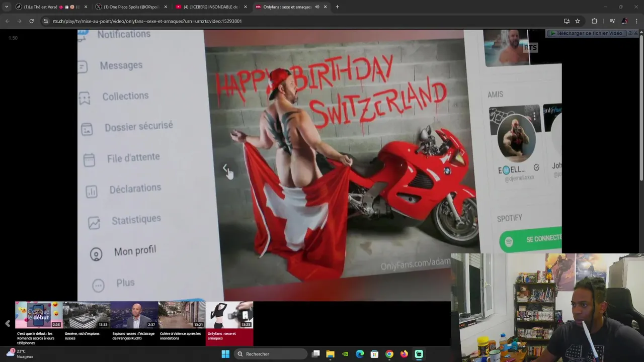Launch Firefox from the taskbar
Image resolution: width=644 pixels, height=362 pixels.
(404, 354)
